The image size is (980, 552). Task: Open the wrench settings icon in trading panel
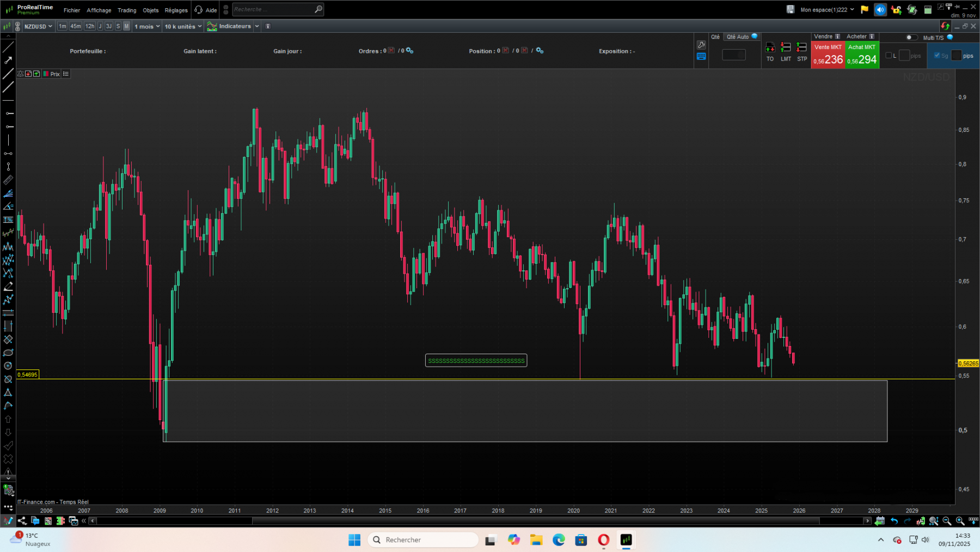tap(701, 44)
